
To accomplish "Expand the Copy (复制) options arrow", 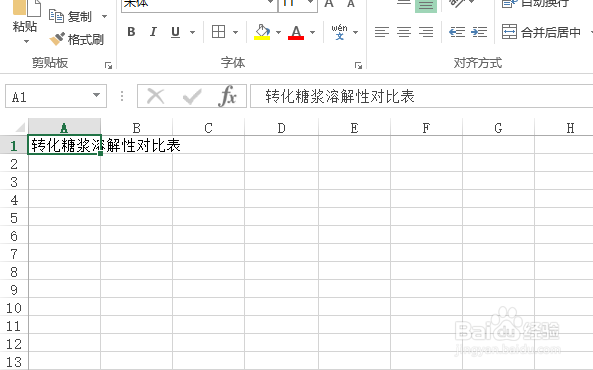I will point(104,17).
